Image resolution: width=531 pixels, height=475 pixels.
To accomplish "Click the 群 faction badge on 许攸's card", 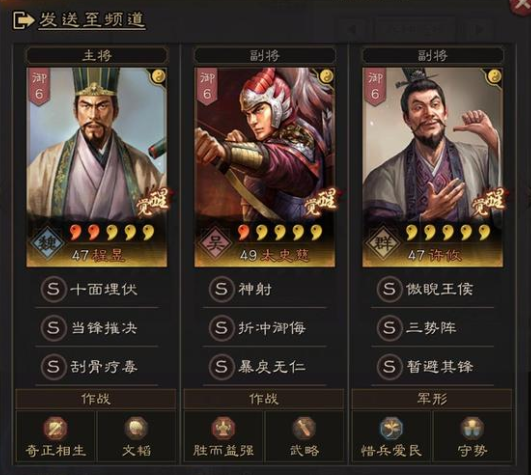I will pyautogui.click(x=383, y=242).
